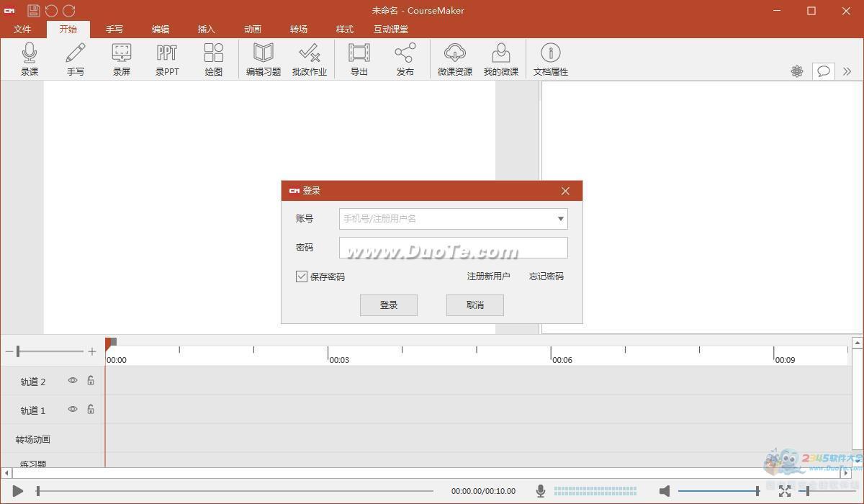The height and width of the screenshot is (504, 864).
Task: Click the timeline playhead marker
Action: click(109, 343)
